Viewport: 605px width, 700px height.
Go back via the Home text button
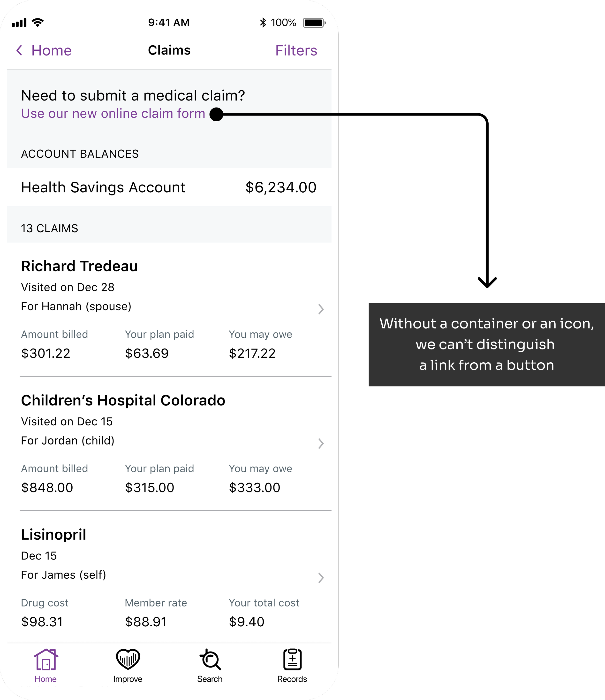pyautogui.click(x=51, y=50)
